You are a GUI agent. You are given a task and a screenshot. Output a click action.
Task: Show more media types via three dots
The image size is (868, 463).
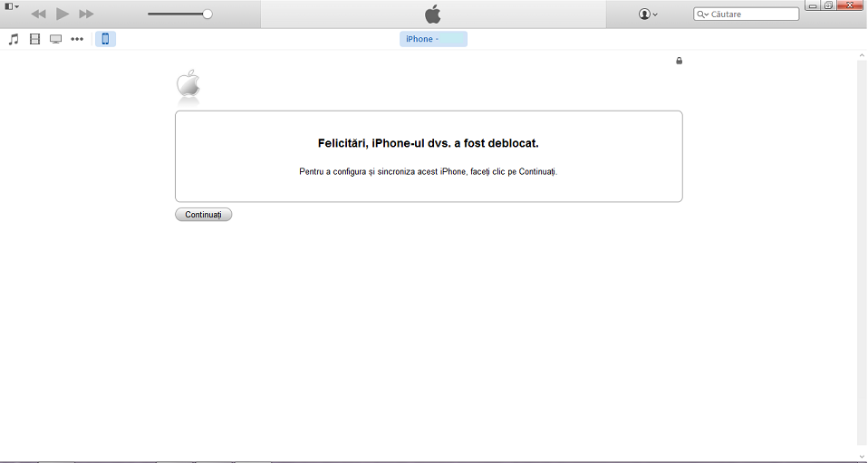pyautogui.click(x=77, y=39)
